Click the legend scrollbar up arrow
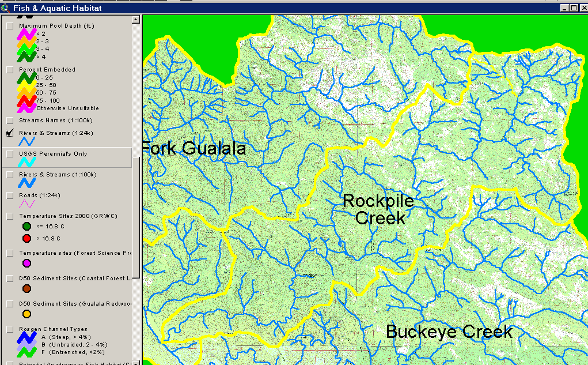588x365 pixels. [136, 20]
